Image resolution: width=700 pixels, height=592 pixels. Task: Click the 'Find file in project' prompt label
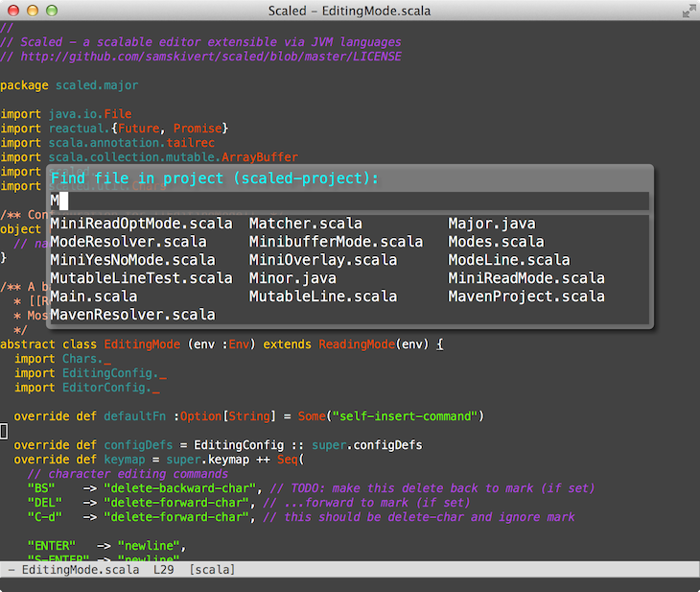(x=214, y=178)
